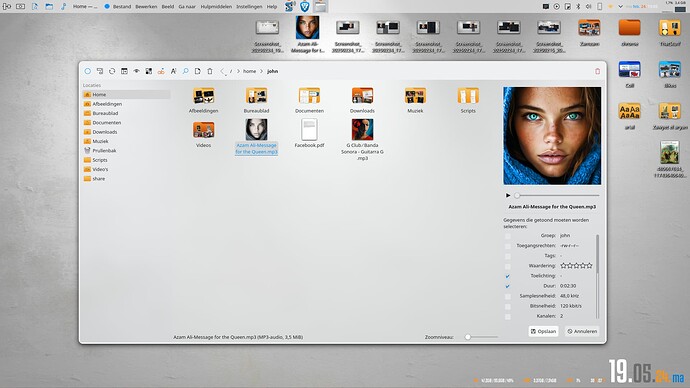
Task: Click the back arrow in the navigation bar
Action: (222, 71)
